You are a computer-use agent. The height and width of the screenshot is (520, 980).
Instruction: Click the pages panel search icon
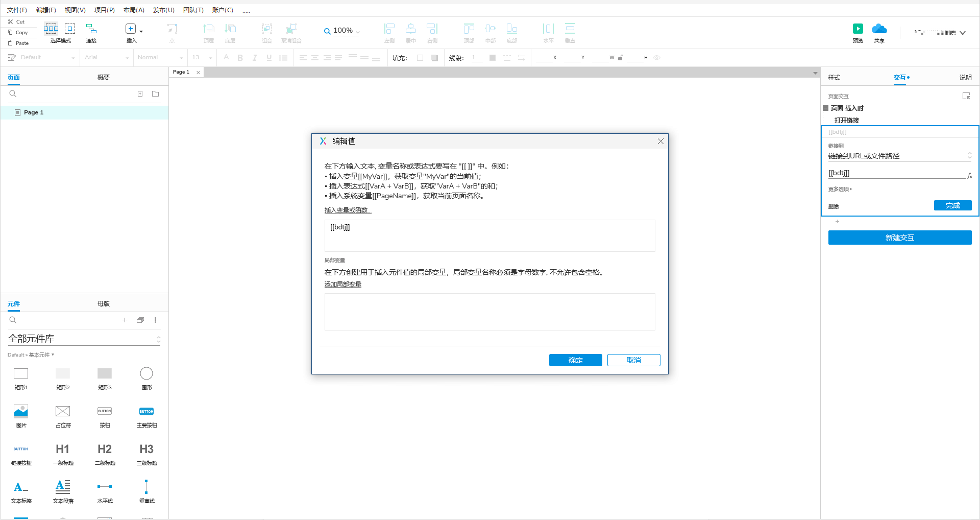(x=13, y=94)
